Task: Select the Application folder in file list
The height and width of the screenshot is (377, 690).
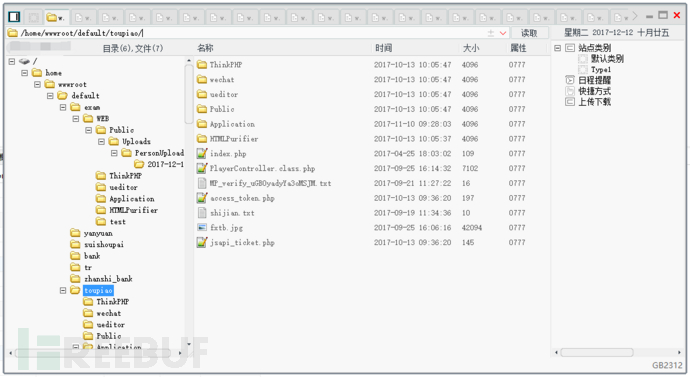Action: coord(226,124)
